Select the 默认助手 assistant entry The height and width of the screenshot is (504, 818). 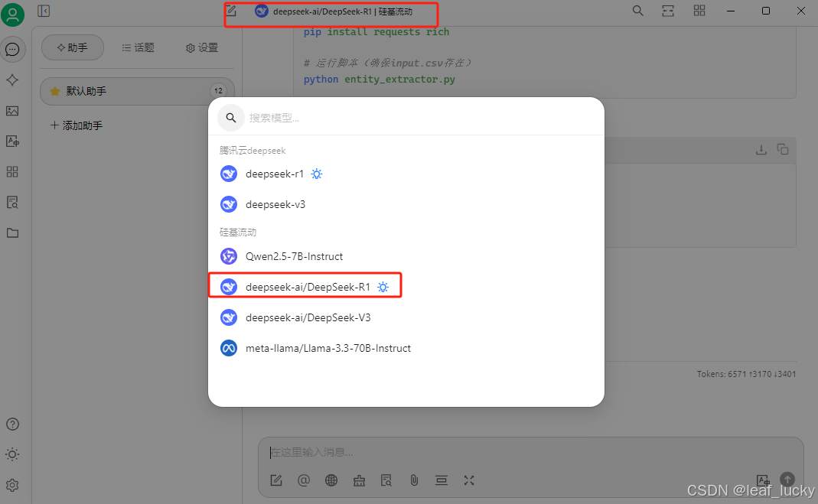tap(137, 91)
